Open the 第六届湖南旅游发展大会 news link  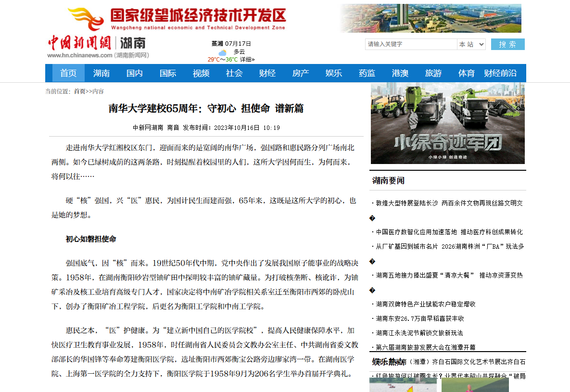pos(426,347)
